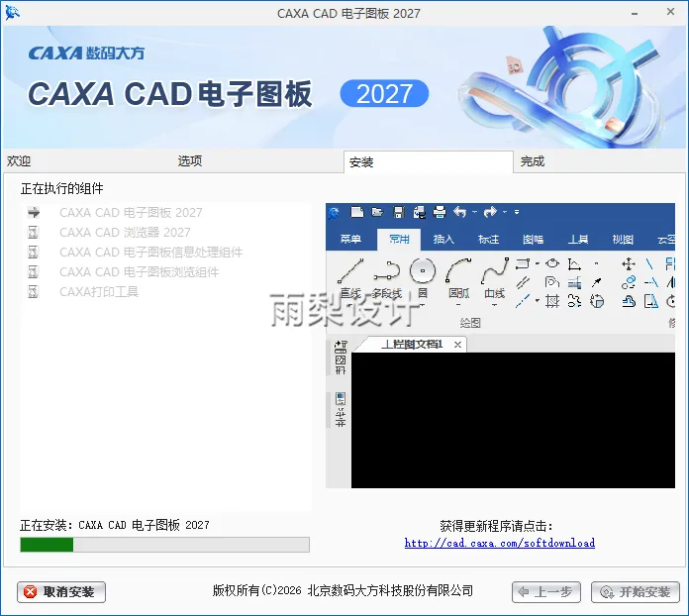Screen dimensions: 689x616
Task: Open the 图幅 tab in preview ribbon
Action: 533,240
